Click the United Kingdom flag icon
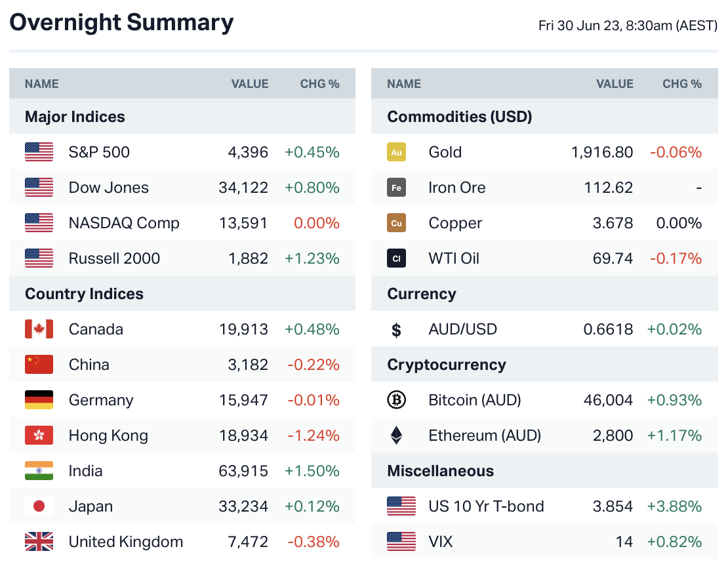Viewport: 728px width, 568px height. pyautogui.click(x=39, y=542)
